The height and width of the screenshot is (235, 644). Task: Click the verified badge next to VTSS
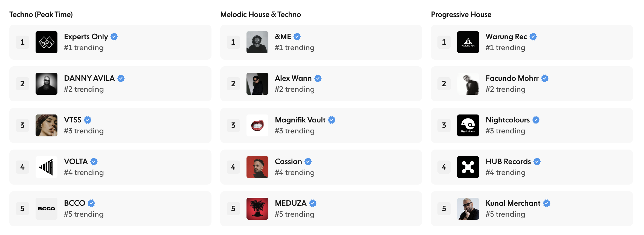click(88, 120)
